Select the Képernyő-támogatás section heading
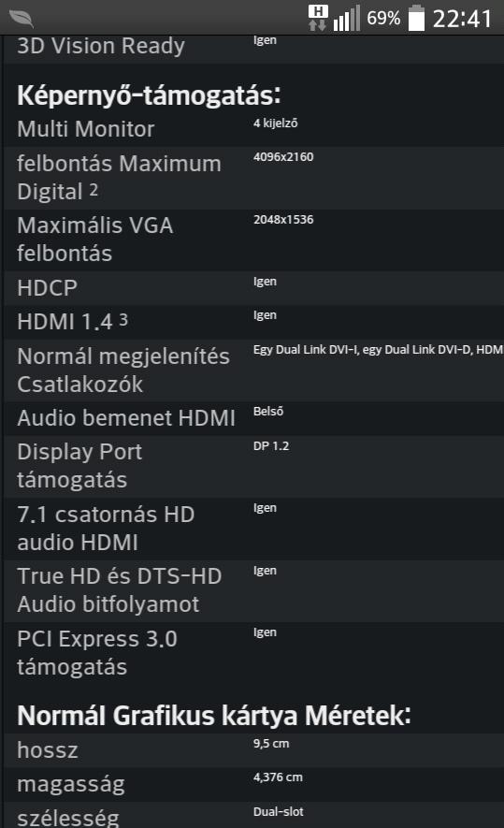The width and height of the screenshot is (504, 828). coord(149,95)
